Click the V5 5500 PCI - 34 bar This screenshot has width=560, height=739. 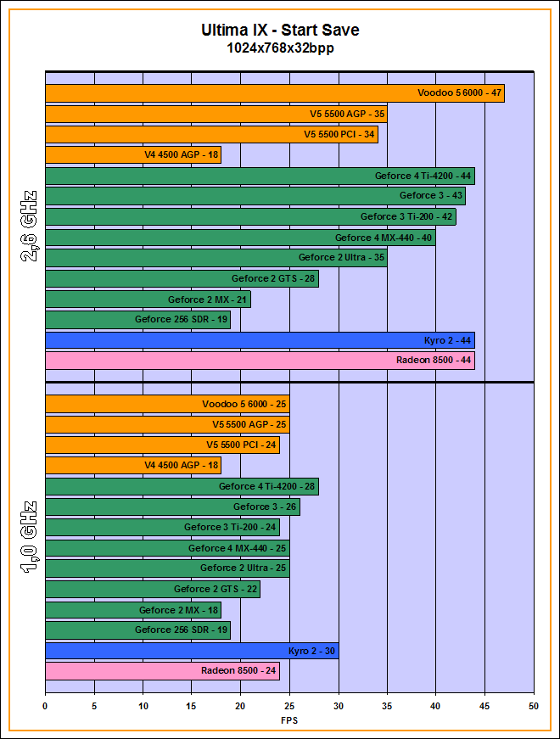pyautogui.click(x=211, y=134)
